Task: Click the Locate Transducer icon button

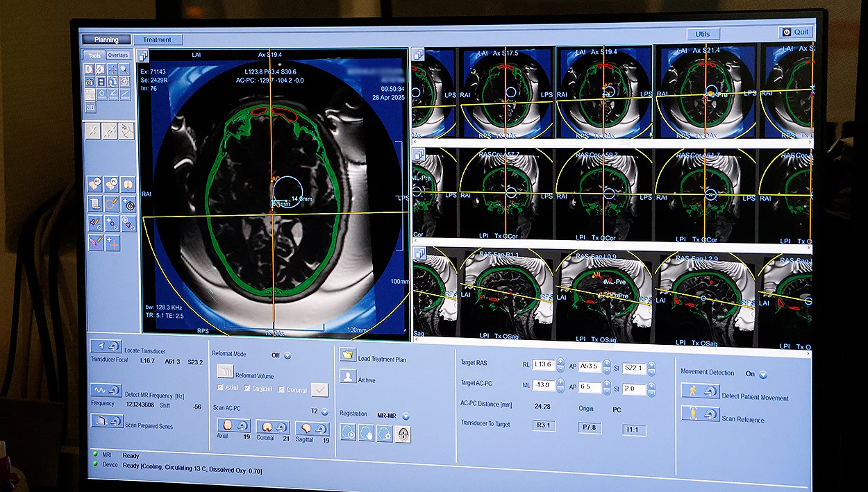Action: 106,346
